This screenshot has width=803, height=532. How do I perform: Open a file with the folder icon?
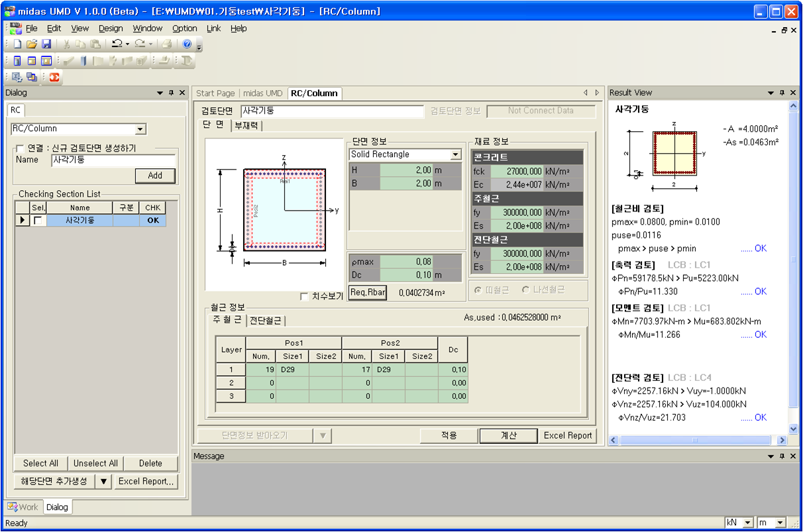click(32, 44)
